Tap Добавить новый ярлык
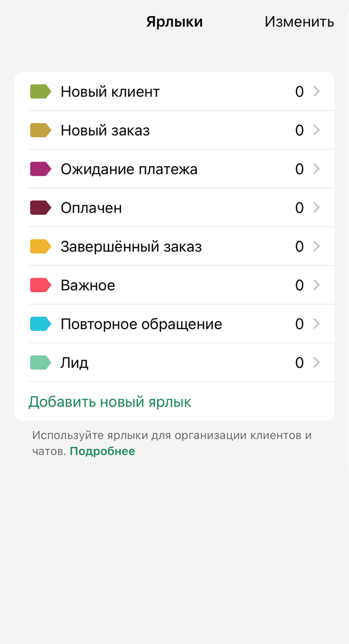 pyautogui.click(x=110, y=402)
